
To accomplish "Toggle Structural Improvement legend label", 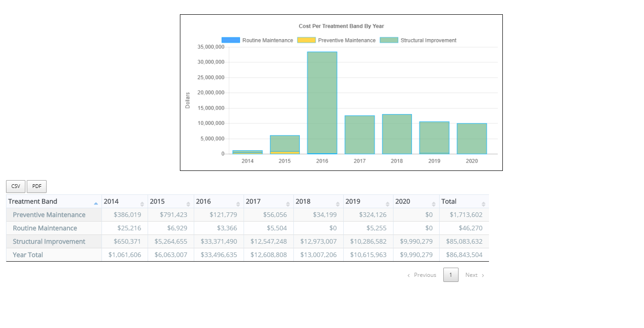I will click(x=428, y=41).
